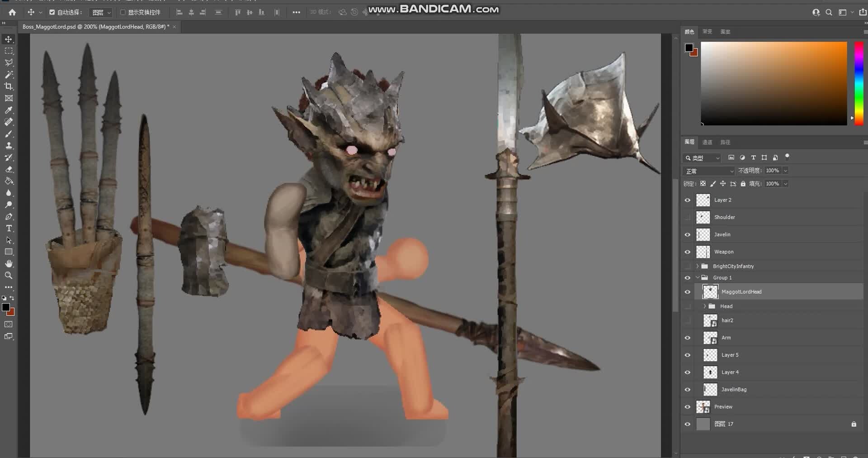Screen dimensions: 868x458
Task: Open the blend mode dropdown showing 正常
Action: pyautogui.click(x=708, y=171)
